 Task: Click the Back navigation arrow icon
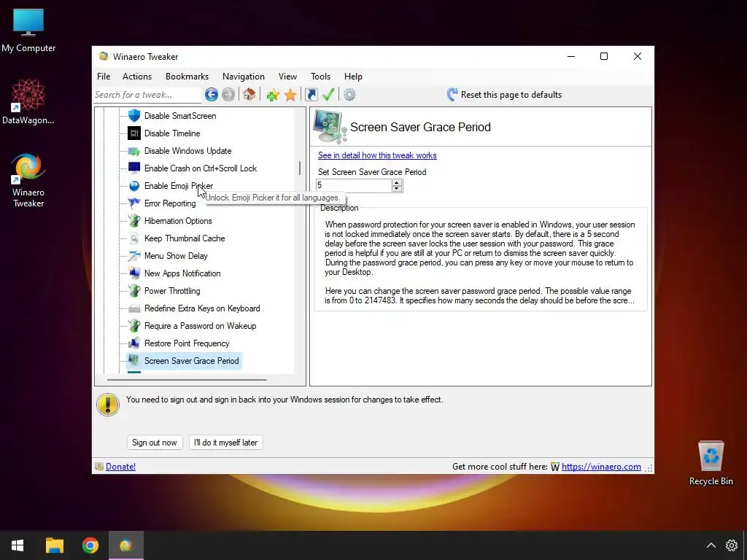click(x=212, y=94)
